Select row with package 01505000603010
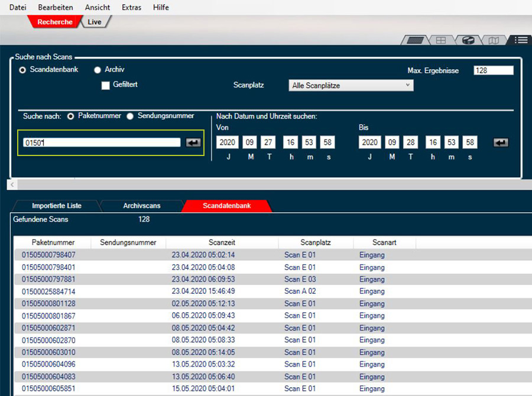This screenshot has height=396, width=532. [273, 352]
